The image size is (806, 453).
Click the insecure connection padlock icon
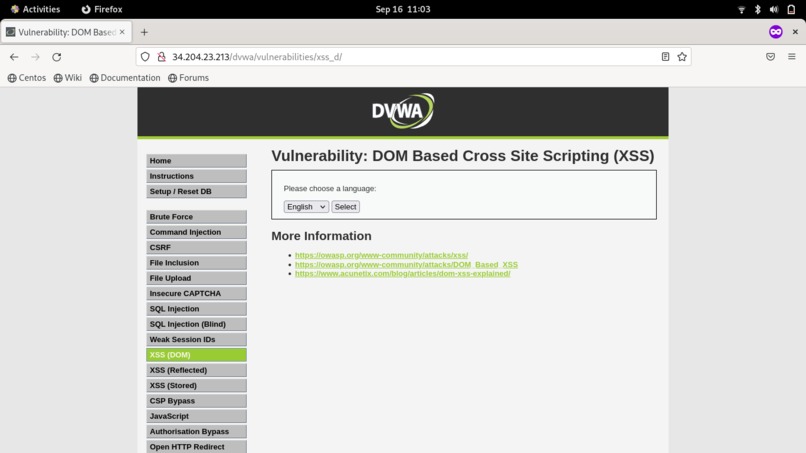pyautogui.click(x=161, y=57)
